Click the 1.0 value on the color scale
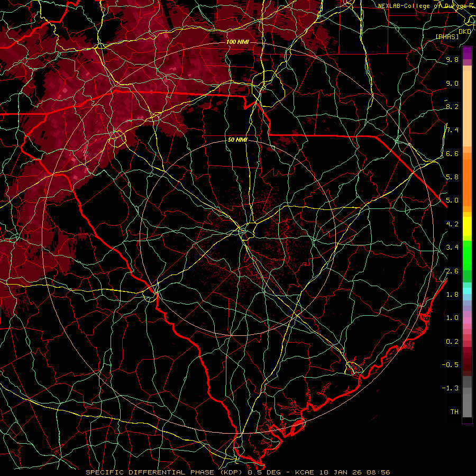Viewport: 476px width, 476px height. [452, 318]
